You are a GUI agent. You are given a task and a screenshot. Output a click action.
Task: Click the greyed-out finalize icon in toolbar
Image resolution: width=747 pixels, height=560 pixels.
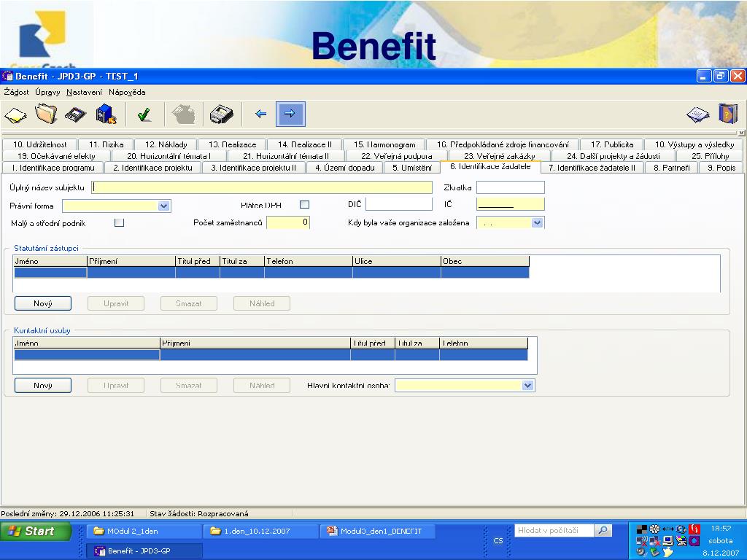click(183, 114)
